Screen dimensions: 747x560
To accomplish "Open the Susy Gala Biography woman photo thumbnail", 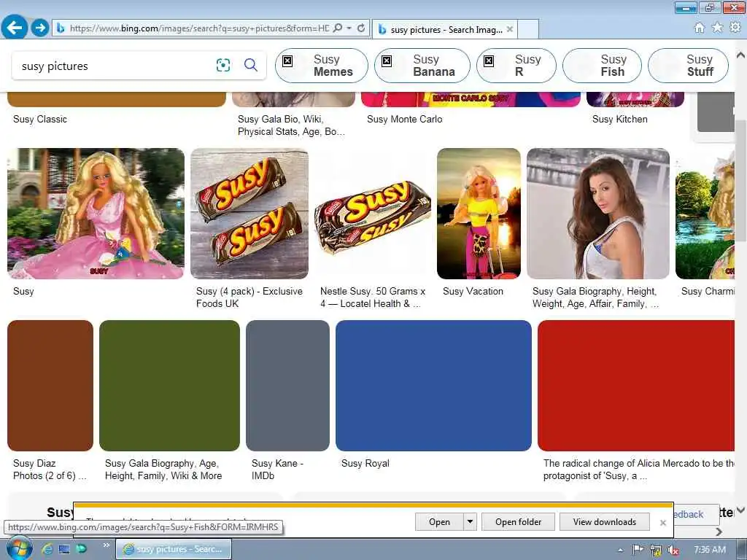I will click(x=598, y=214).
